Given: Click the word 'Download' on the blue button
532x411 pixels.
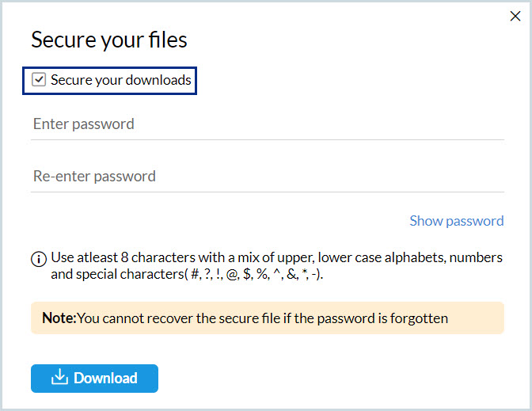Looking at the screenshot, I should pyautogui.click(x=105, y=379).
